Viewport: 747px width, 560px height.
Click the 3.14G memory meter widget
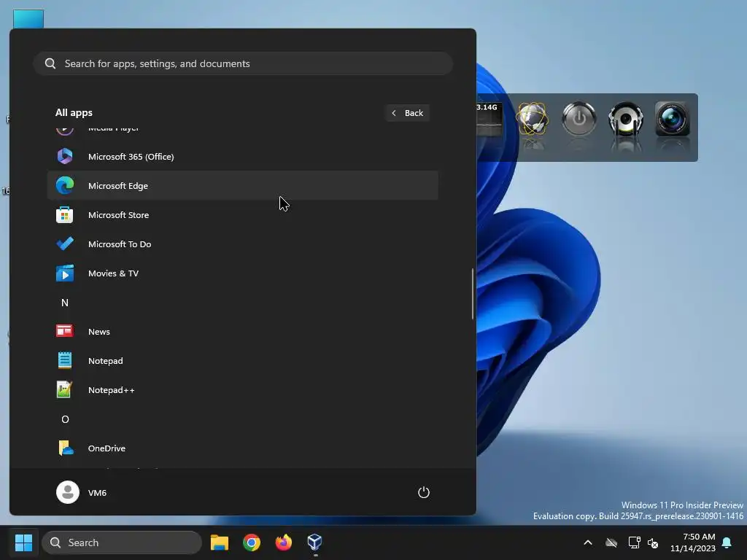coord(489,119)
